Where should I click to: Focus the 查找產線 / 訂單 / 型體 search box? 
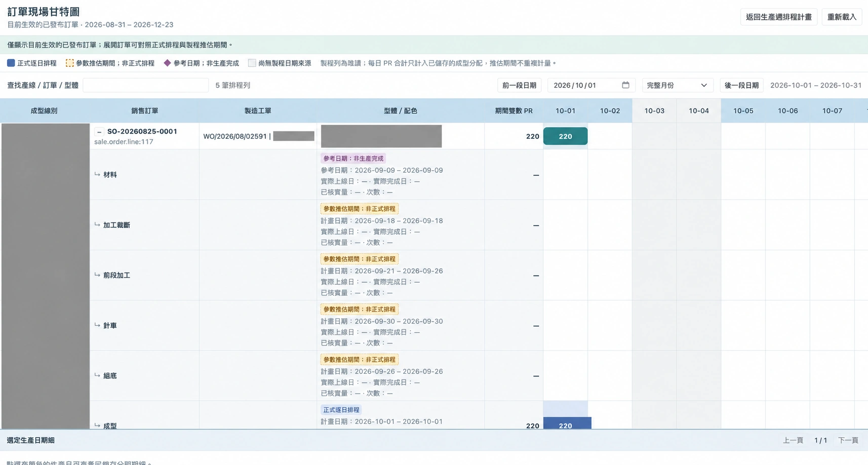(146, 85)
